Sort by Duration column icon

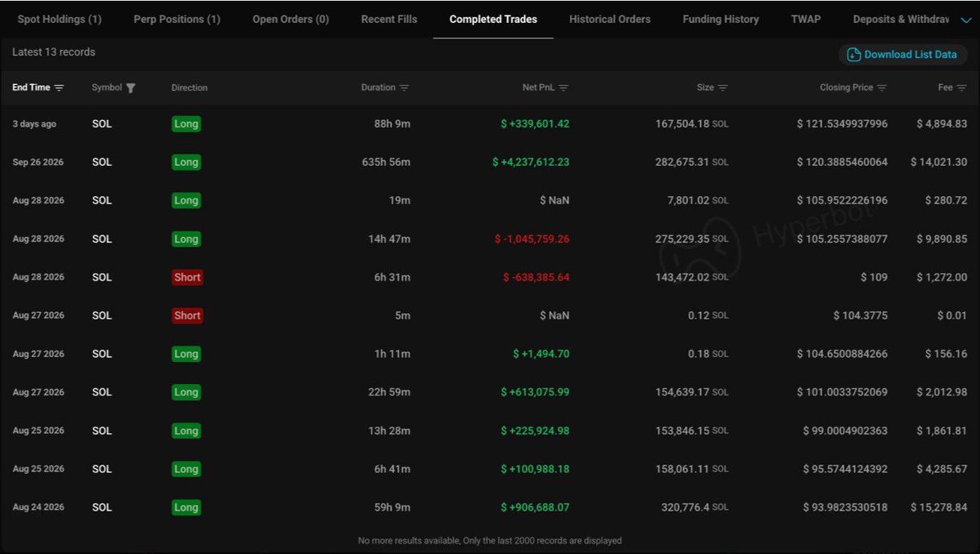pos(404,88)
